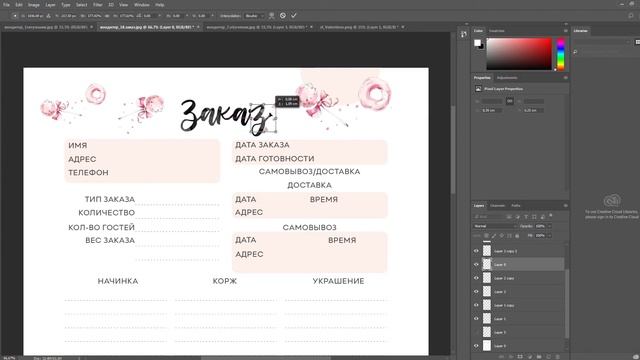Click the Creative Cloud logo in Libraries

coord(612,201)
